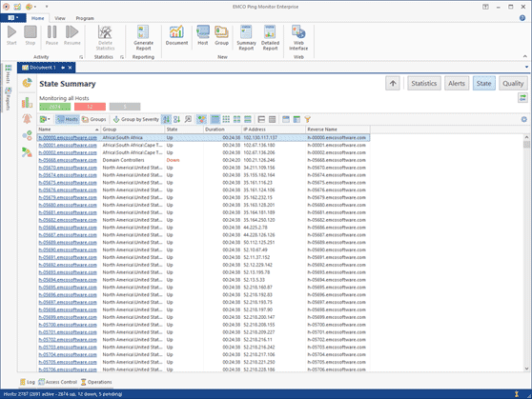The width and height of the screenshot is (532, 399).
Task: Click the Start monitoring button in the ribbon
Action: coord(11,35)
